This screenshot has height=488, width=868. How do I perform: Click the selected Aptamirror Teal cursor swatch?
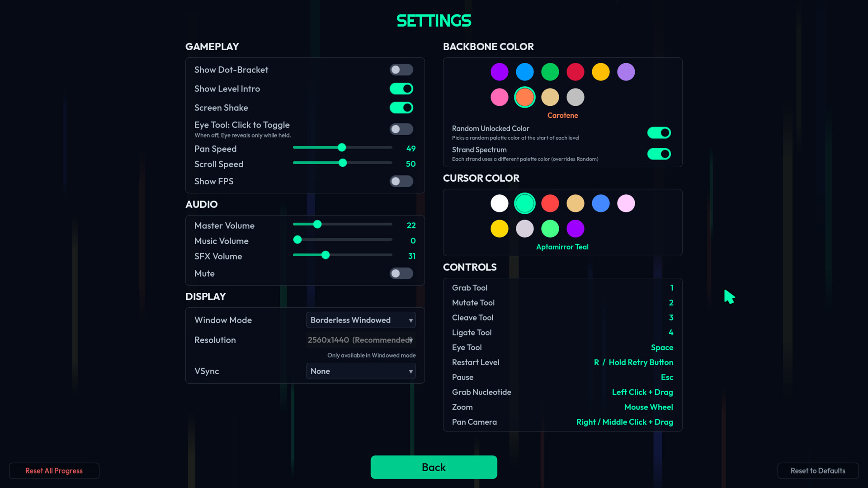pyautogui.click(x=525, y=203)
